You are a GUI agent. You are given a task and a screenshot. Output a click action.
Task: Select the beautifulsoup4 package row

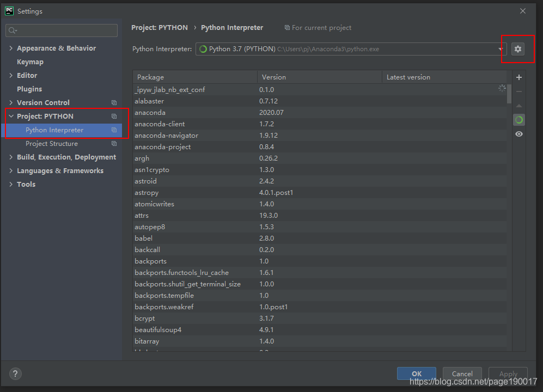319,330
